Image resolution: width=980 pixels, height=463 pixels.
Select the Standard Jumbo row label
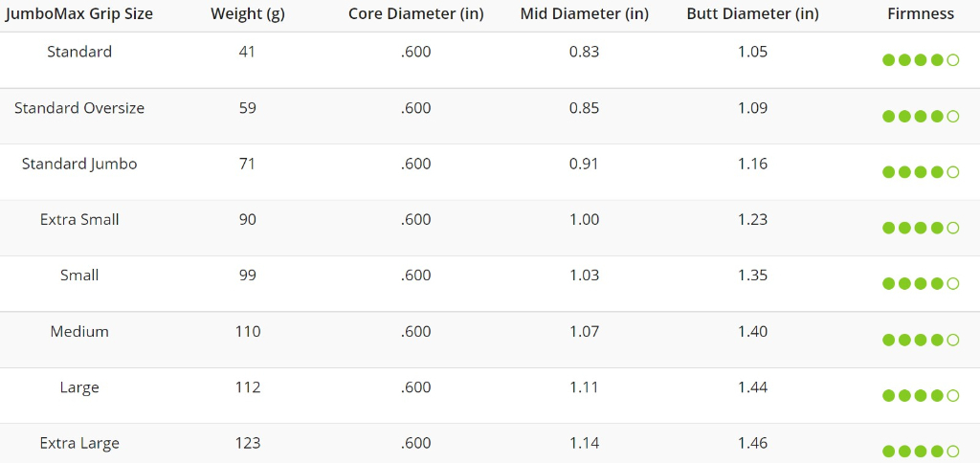click(79, 165)
